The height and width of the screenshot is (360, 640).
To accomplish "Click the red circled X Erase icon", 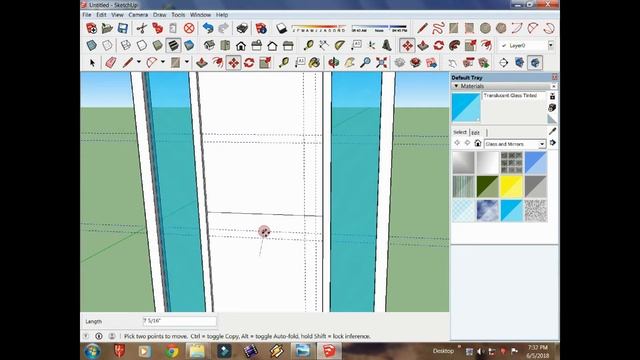I will [x=189, y=28].
